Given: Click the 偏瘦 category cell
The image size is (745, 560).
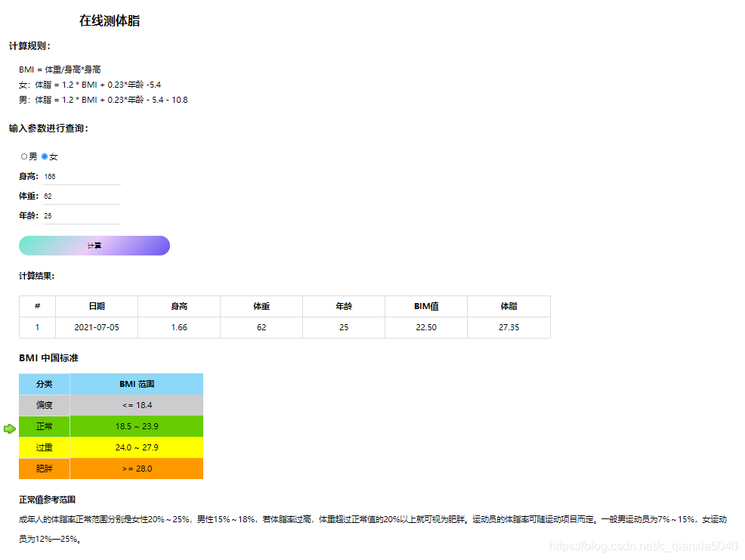Looking at the screenshot, I should point(44,405).
